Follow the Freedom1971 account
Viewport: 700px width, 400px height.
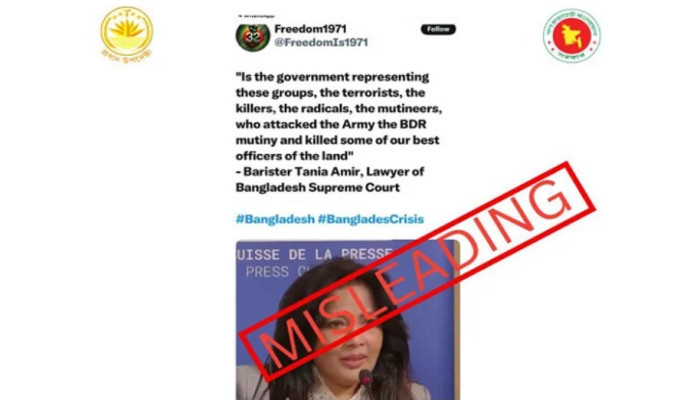tap(438, 29)
